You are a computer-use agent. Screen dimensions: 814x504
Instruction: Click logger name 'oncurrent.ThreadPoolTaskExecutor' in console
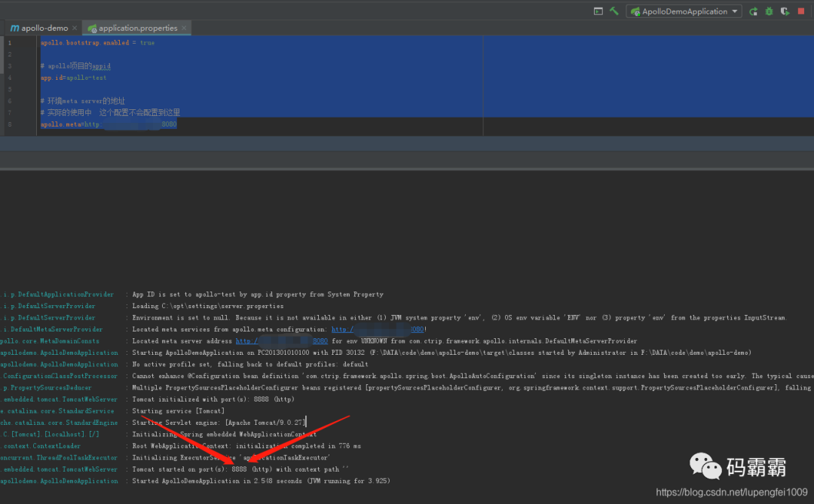[59, 458]
